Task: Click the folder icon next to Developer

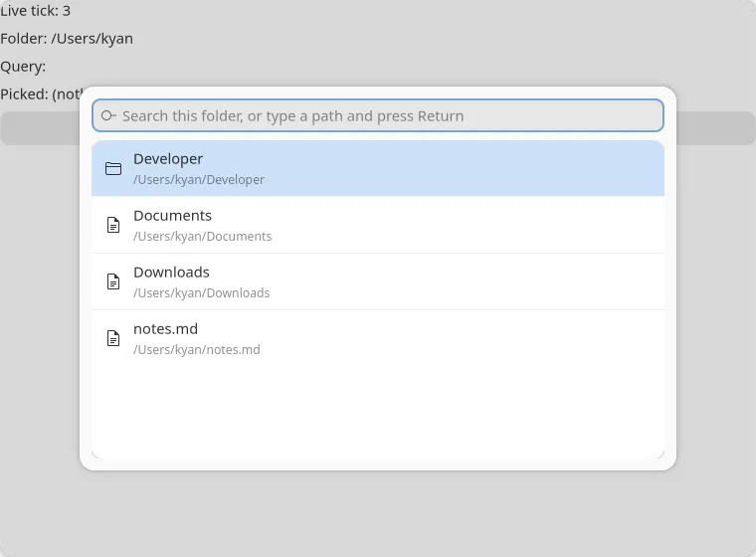Action: pyautogui.click(x=113, y=168)
